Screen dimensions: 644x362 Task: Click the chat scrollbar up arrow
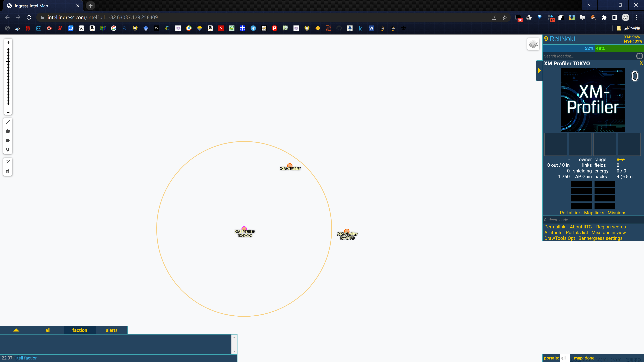(x=234, y=338)
